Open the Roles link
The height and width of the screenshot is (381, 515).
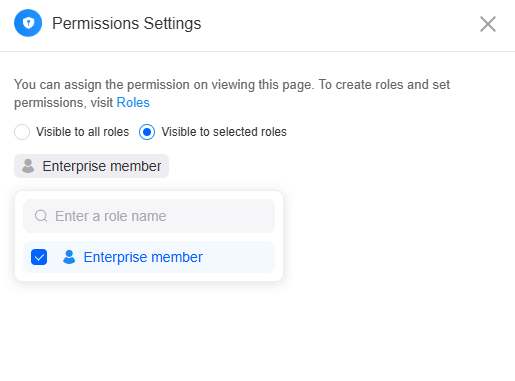(x=133, y=102)
